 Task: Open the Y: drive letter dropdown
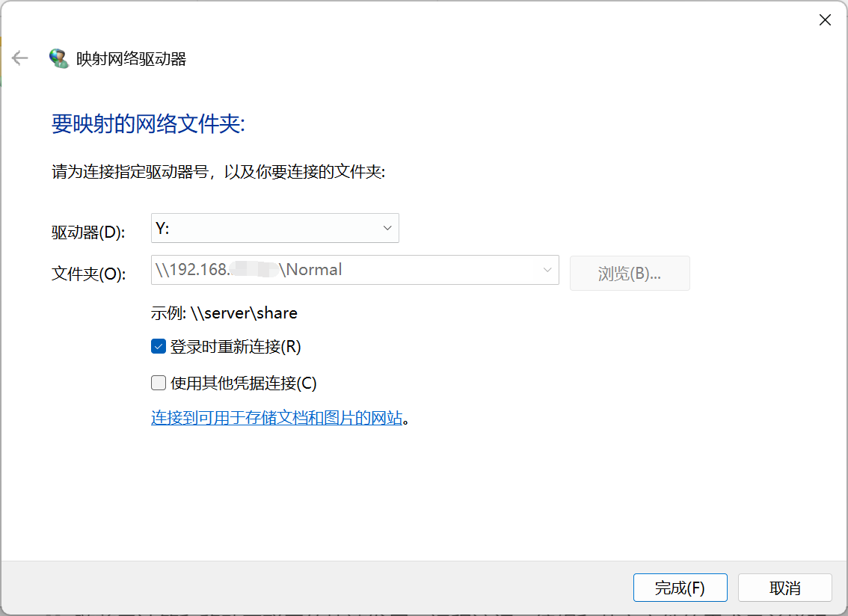pos(274,228)
